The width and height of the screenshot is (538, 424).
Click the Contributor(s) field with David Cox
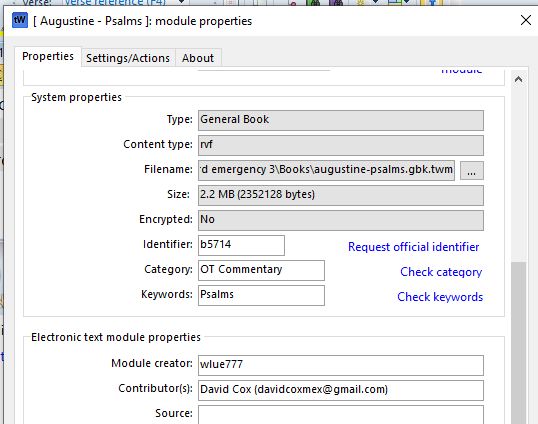(x=341, y=390)
